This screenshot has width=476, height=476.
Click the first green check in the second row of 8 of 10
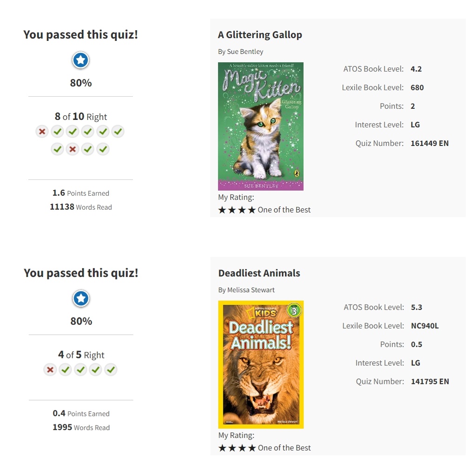(x=57, y=149)
